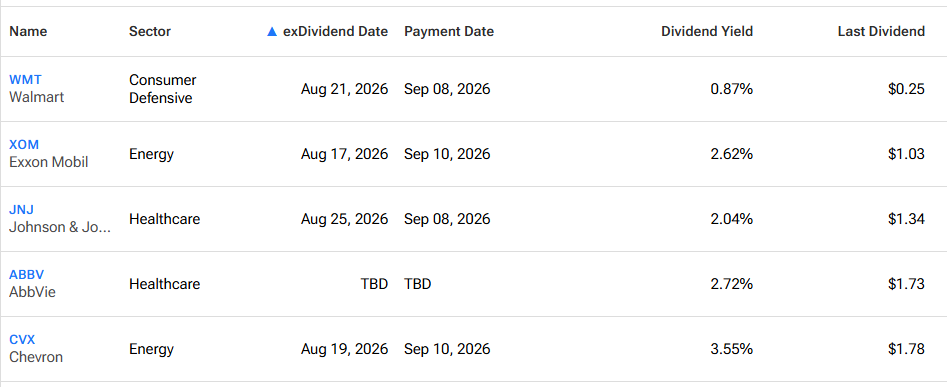Sort by Dividend Yield column

pyautogui.click(x=707, y=31)
